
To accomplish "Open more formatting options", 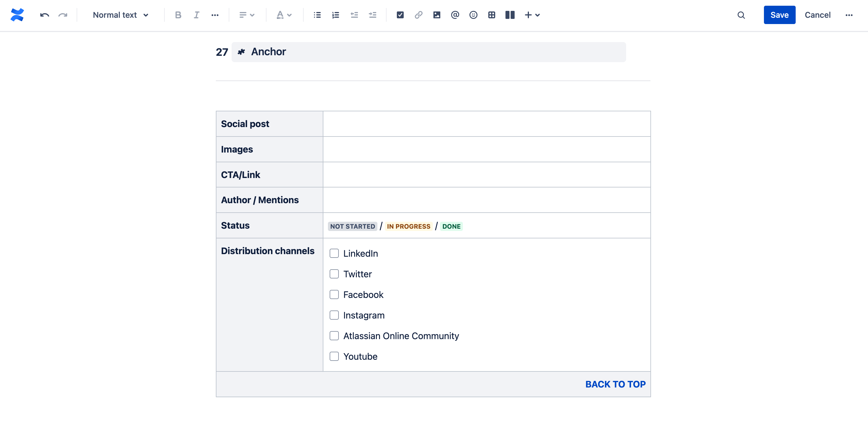I will point(215,15).
